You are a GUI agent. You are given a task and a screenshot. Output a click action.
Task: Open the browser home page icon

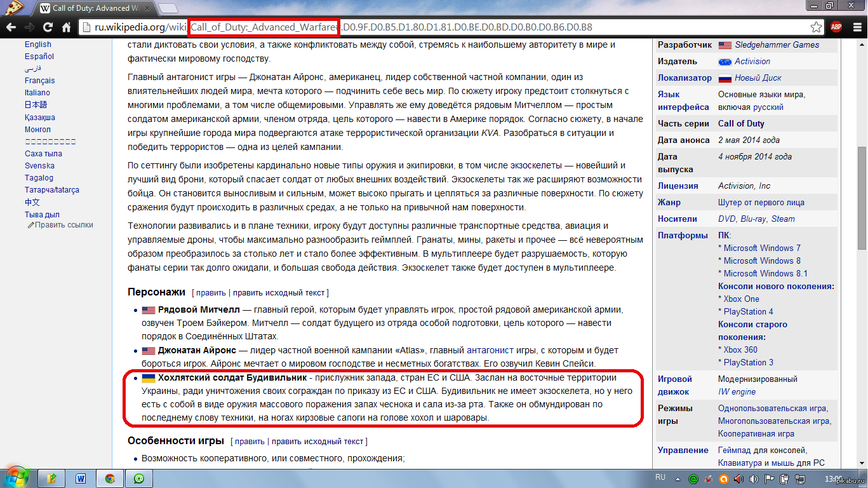[66, 27]
